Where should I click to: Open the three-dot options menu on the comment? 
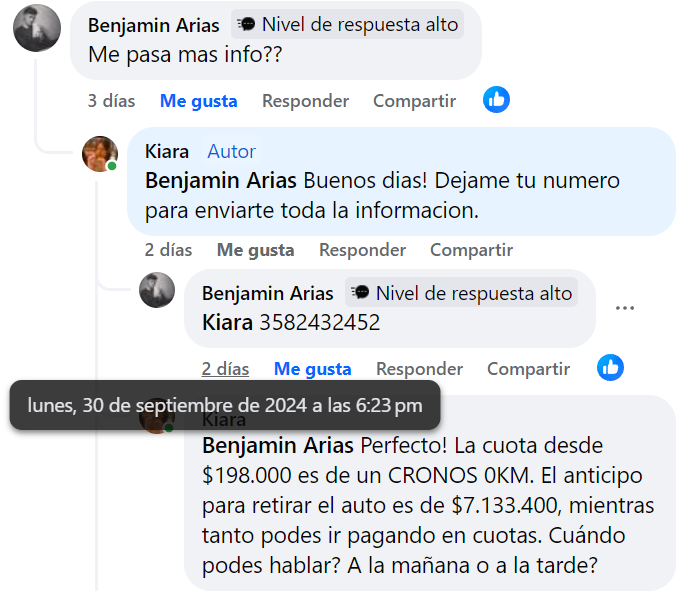point(625,308)
